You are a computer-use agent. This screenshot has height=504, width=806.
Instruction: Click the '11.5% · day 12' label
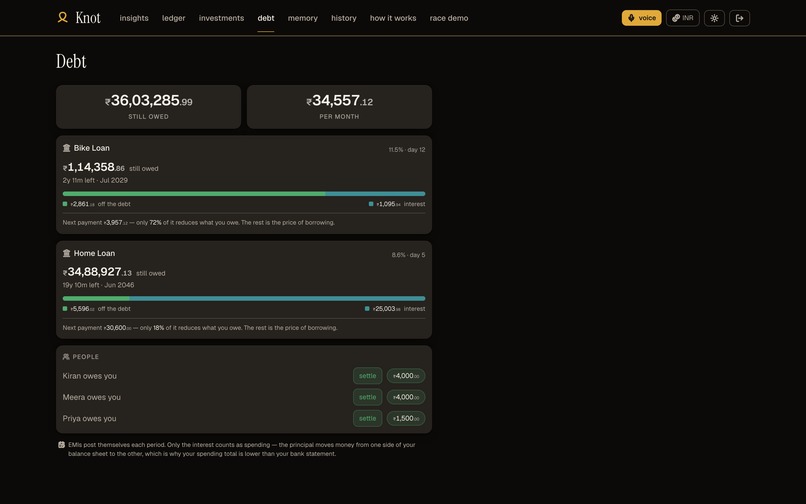click(x=407, y=150)
